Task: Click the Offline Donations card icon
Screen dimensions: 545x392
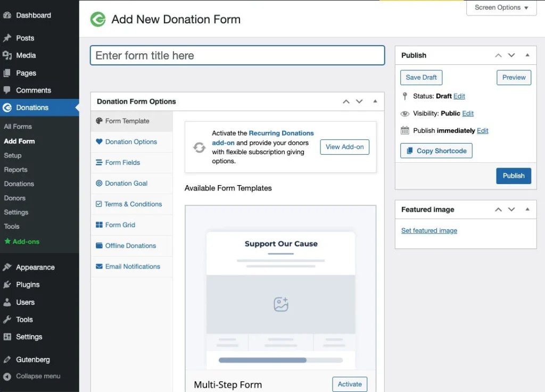Action: click(x=99, y=246)
